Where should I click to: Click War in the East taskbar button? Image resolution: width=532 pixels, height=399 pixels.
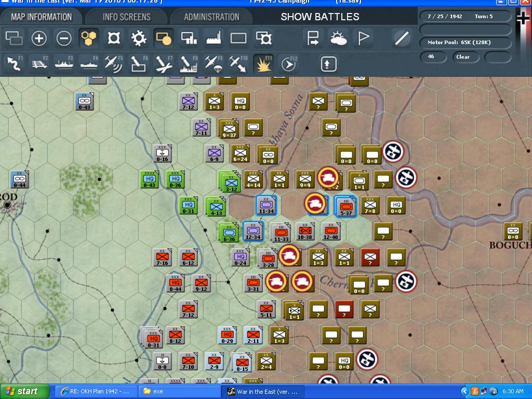pos(262,392)
